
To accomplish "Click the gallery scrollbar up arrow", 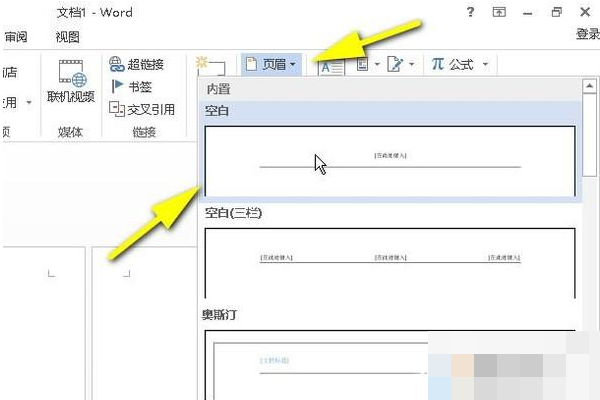I will tap(590, 86).
